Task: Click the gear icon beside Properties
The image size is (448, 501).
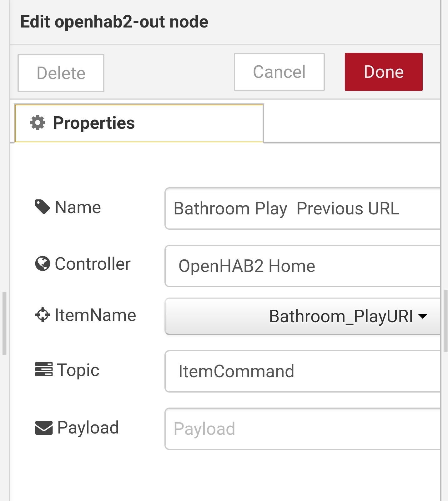Action: (x=38, y=123)
